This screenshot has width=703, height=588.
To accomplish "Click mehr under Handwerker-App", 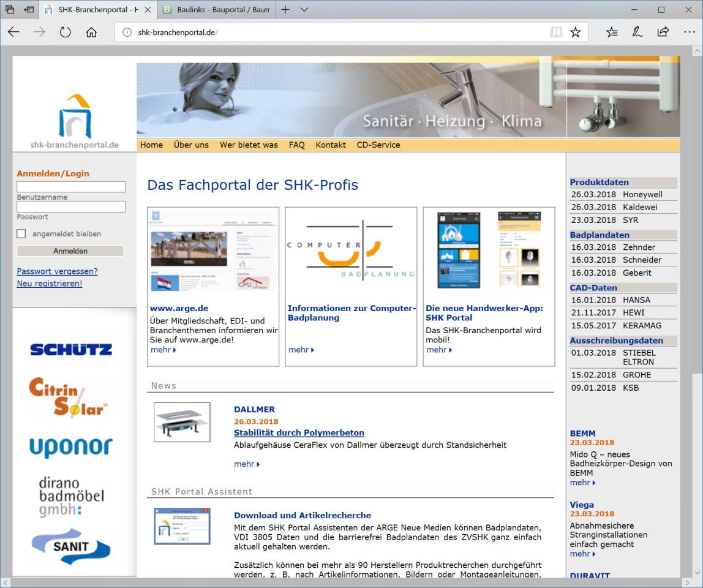I will pos(439,350).
